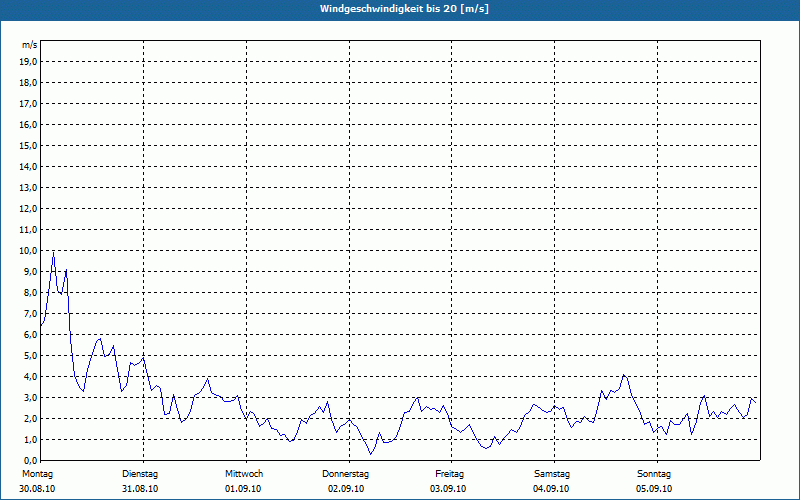
Task: Select the 8,0 y-axis label
Action: (x=30, y=292)
